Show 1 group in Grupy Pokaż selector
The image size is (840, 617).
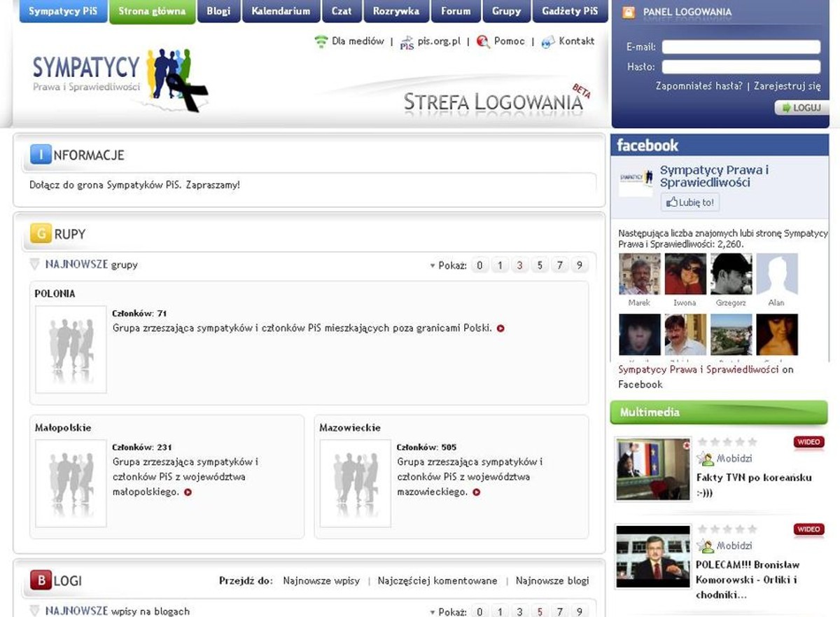pos(499,265)
